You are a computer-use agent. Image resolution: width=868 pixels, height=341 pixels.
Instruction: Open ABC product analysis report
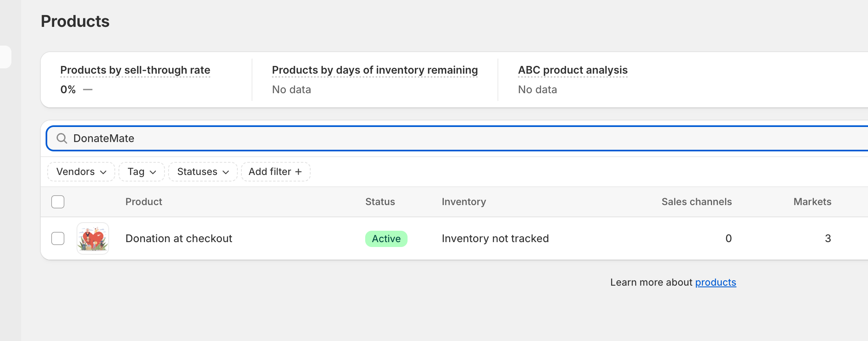coord(573,70)
